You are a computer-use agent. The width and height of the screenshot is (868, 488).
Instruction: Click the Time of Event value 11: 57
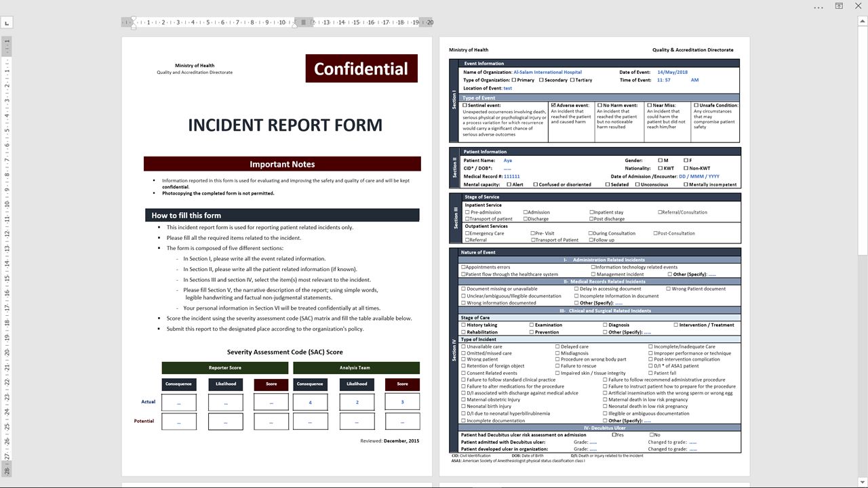pos(664,80)
